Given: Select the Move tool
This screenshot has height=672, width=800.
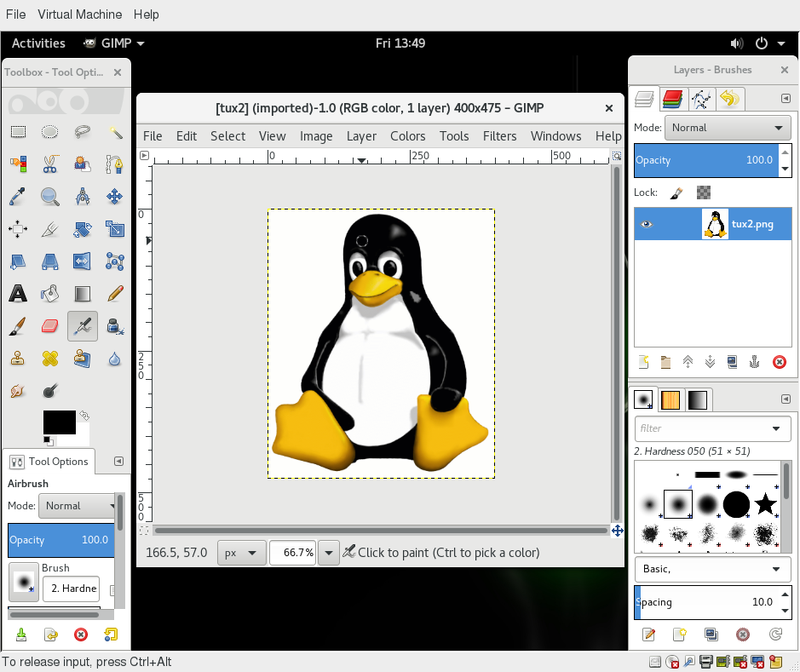Looking at the screenshot, I should coord(115,196).
